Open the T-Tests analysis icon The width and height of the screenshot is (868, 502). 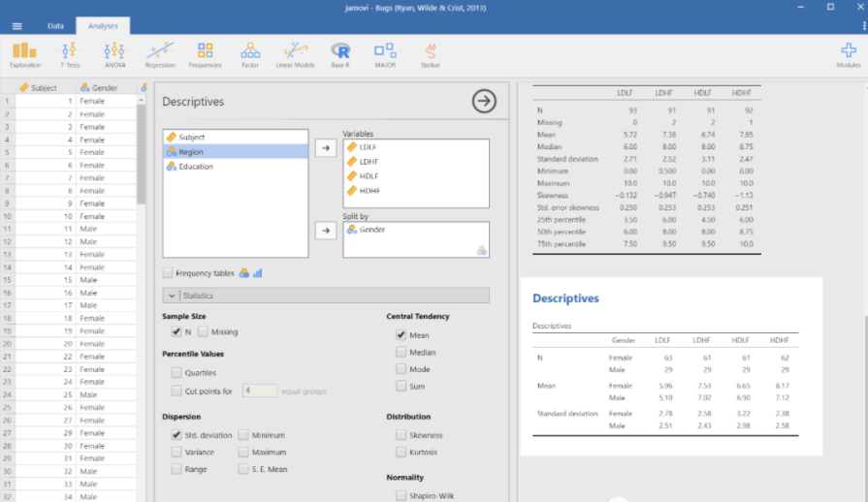click(70, 54)
